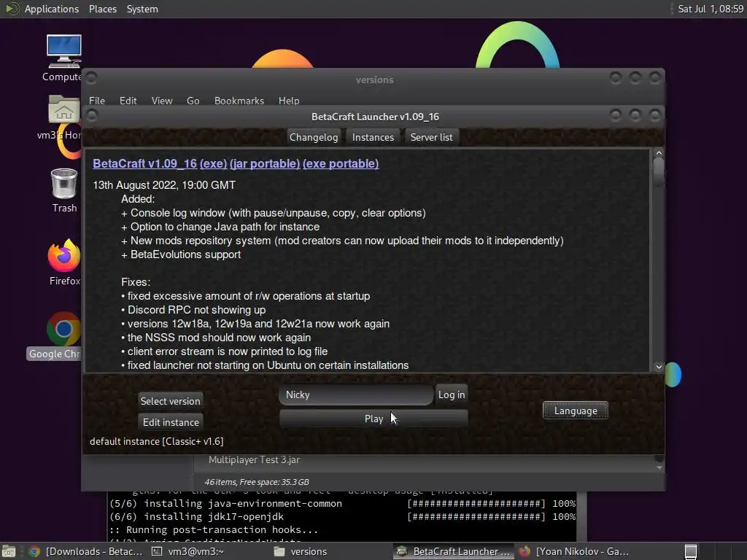Click the changelog scrollbar thumb

point(659,171)
